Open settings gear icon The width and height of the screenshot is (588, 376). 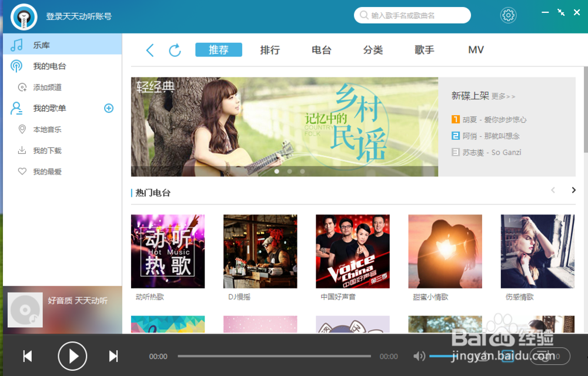pyautogui.click(x=508, y=15)
